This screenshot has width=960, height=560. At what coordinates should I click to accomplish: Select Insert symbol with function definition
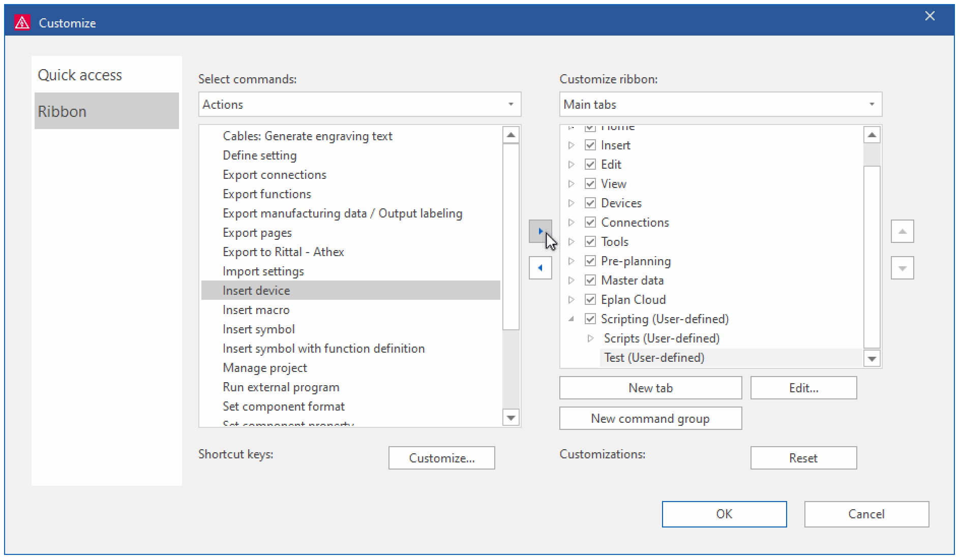click(351, 348)
